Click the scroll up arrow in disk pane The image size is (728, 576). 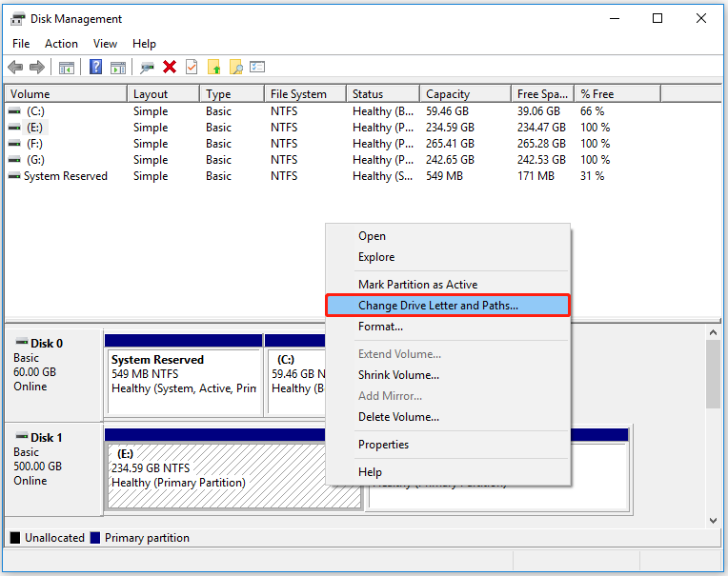(x=713, y=332)
